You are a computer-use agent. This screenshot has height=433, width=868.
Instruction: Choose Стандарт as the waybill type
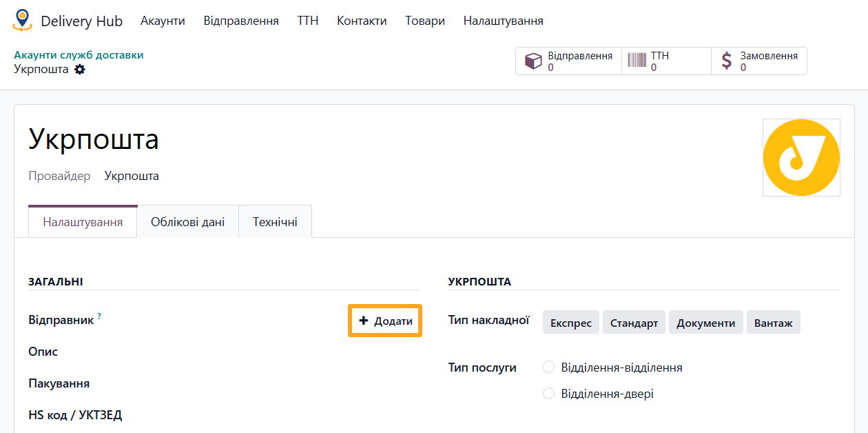[634, 323]
